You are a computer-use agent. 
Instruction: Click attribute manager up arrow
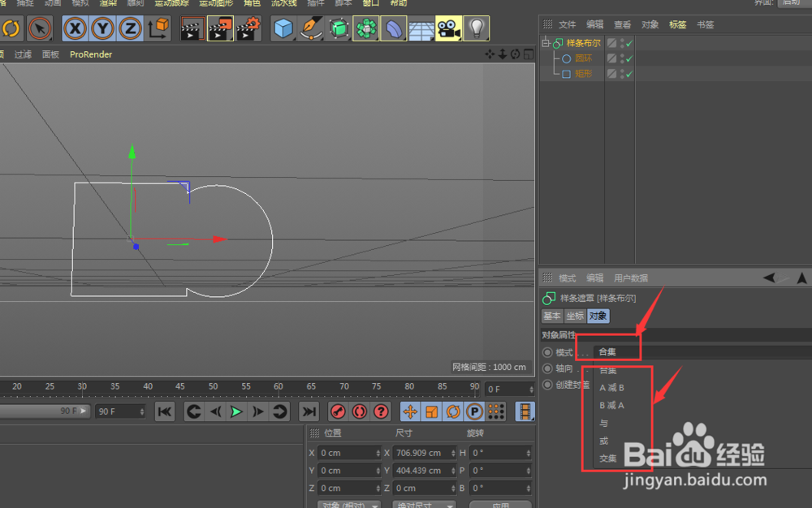click(x=801, y=278)
